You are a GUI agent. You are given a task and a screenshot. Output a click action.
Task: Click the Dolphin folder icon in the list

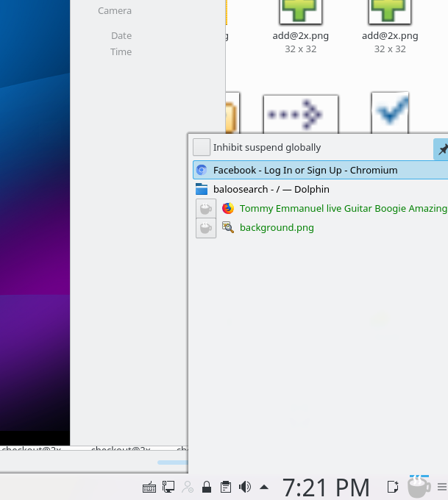[202, 189]
